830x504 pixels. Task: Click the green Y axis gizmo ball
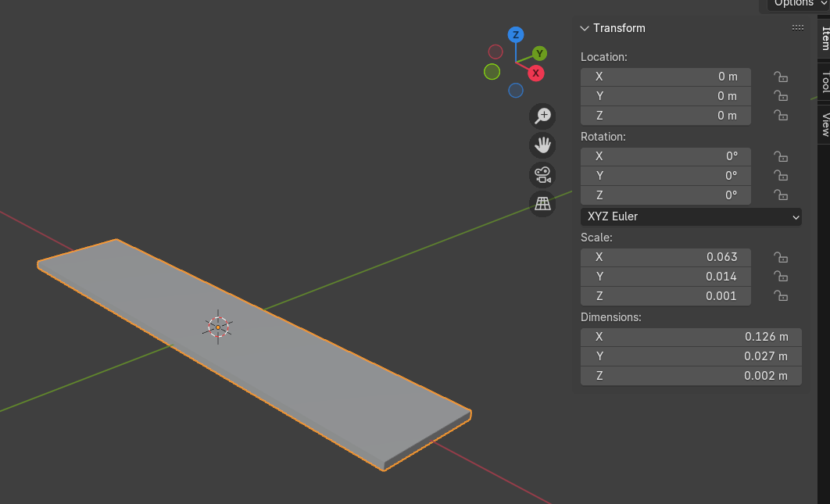click(x=539, y=54)
